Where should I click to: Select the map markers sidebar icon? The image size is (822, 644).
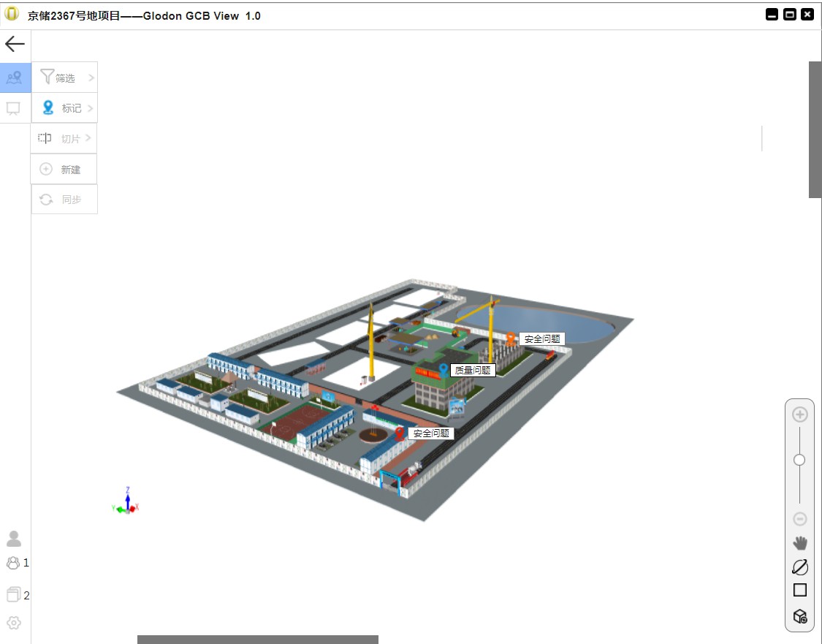[14, 78]
